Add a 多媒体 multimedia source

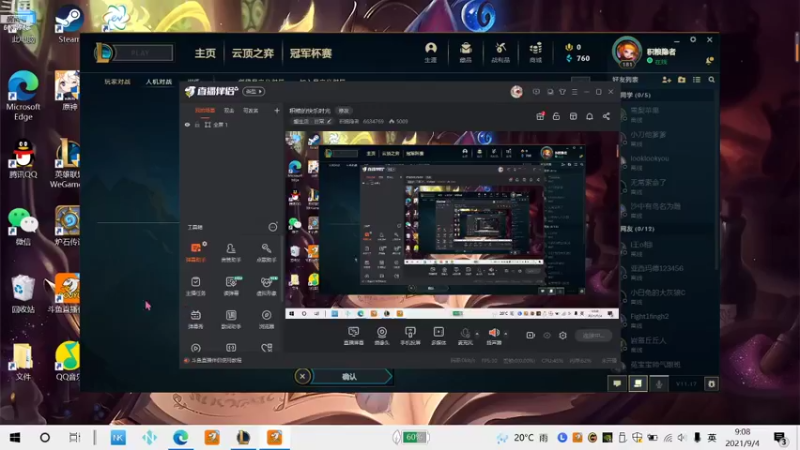coord(438,336)
